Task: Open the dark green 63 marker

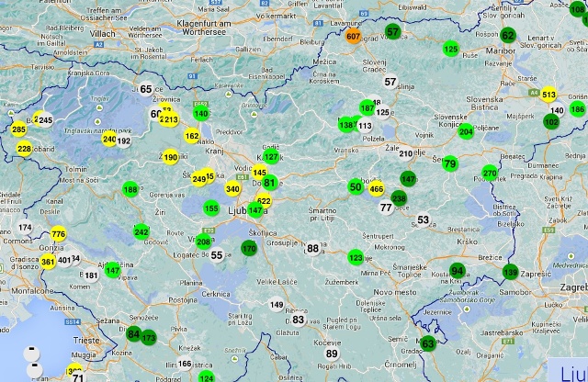Action: point(427,344)
